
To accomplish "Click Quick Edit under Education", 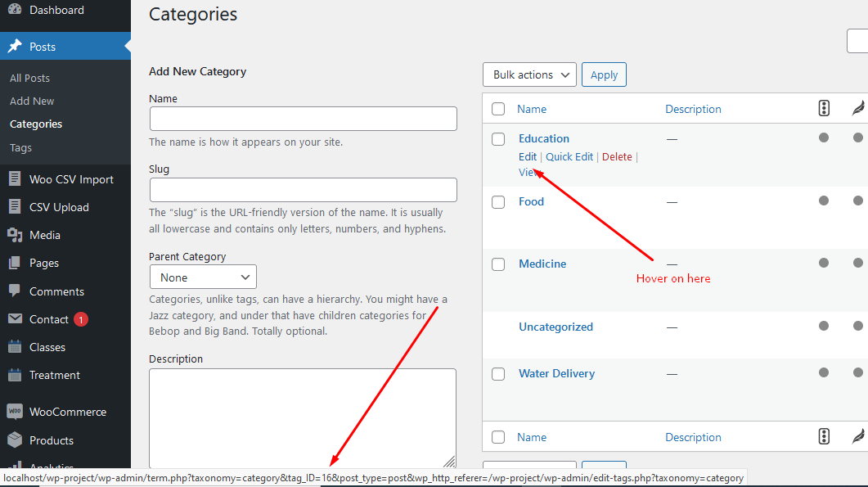I will click(569, 157).
